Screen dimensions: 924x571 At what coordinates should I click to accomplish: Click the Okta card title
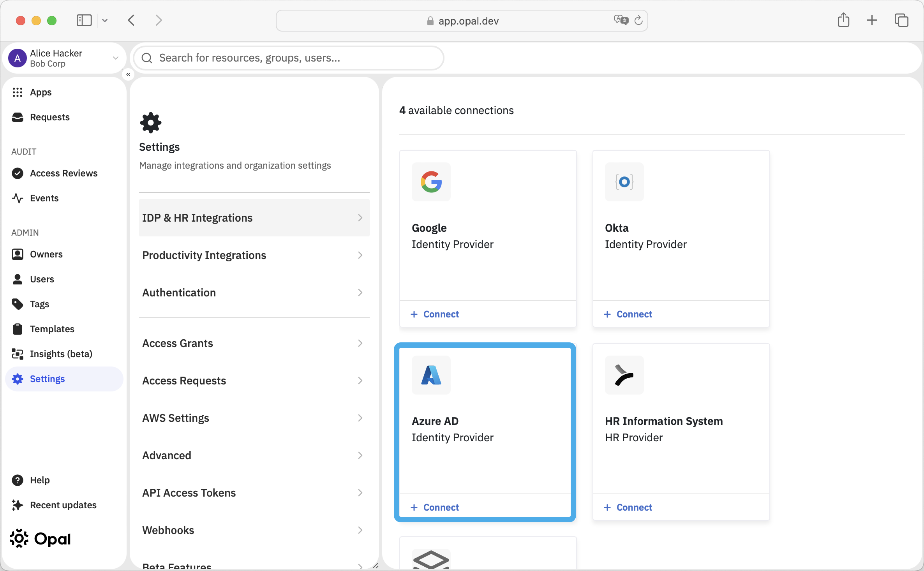(x=617, y=228)
